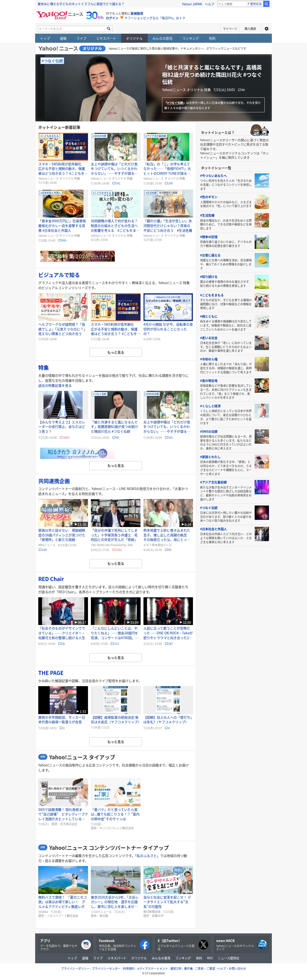Click into the キーワードを入力 search field

point(71,28)
